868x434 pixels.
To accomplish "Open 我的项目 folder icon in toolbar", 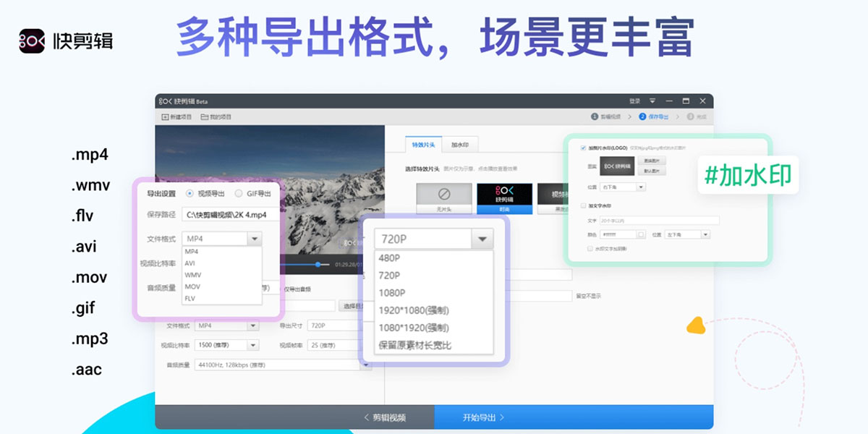I will [x=205, y=116].
